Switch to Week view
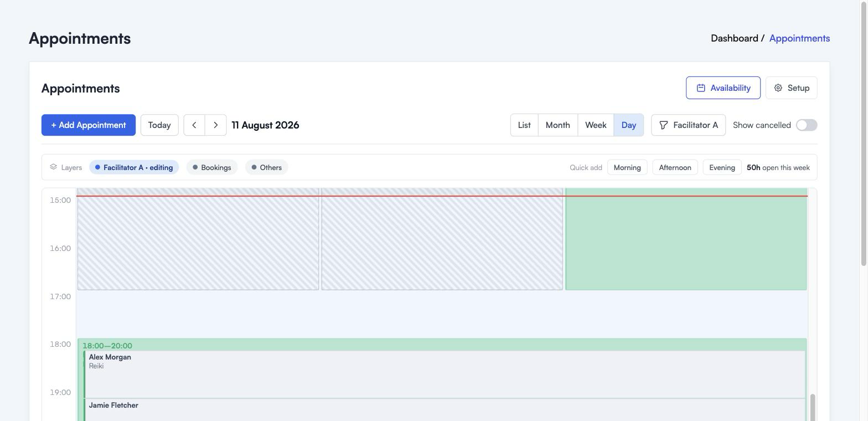The width and height of the screenshot is (868, 421). coord(596,125)
